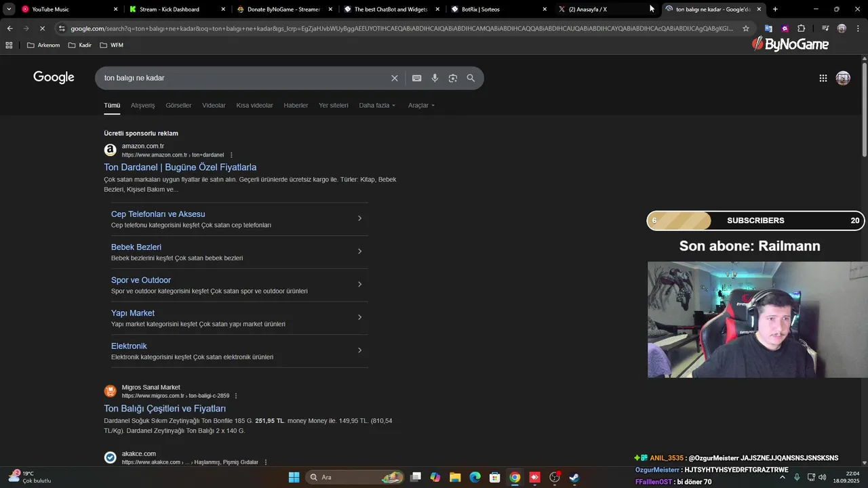View site information in address bar
Screen dimensions: 868x488
pyautogui.click(x=62, y=28)
